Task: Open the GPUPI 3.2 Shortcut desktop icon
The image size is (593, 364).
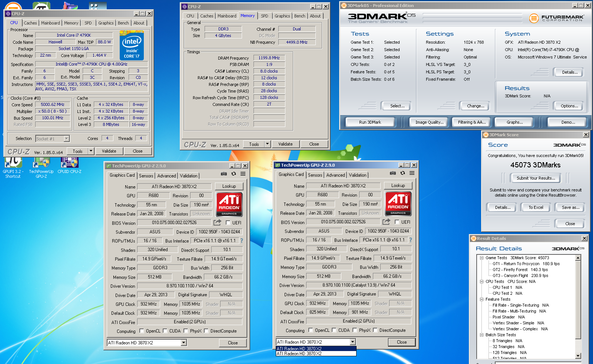Action: click(13, 167)
